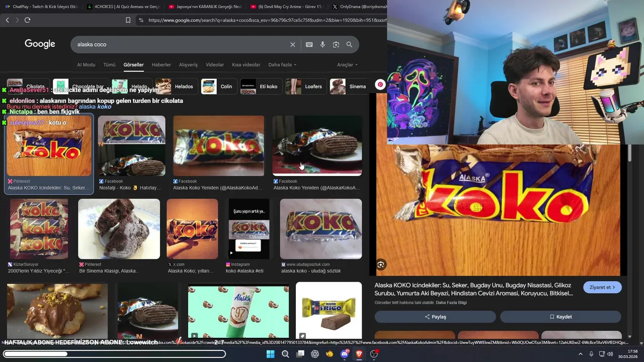Open Windows taskbar search
This screenshot has width=644, height=362.
coord(285,354)
